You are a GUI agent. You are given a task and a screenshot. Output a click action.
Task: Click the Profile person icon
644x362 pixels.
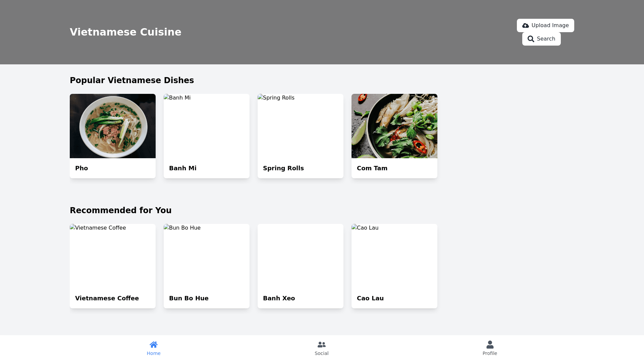tap(490, 345)
